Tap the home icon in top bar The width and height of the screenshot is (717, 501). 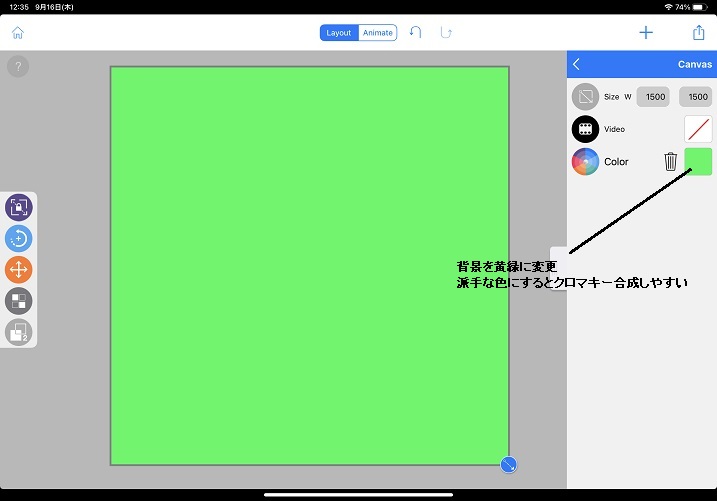[x=17, y=33]
